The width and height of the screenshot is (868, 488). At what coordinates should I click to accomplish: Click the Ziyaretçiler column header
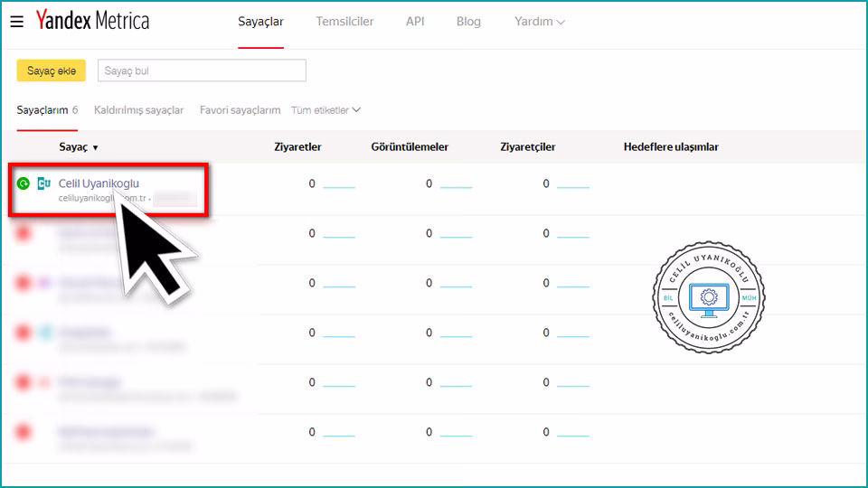pyautogui.click(x=527, y=147)
